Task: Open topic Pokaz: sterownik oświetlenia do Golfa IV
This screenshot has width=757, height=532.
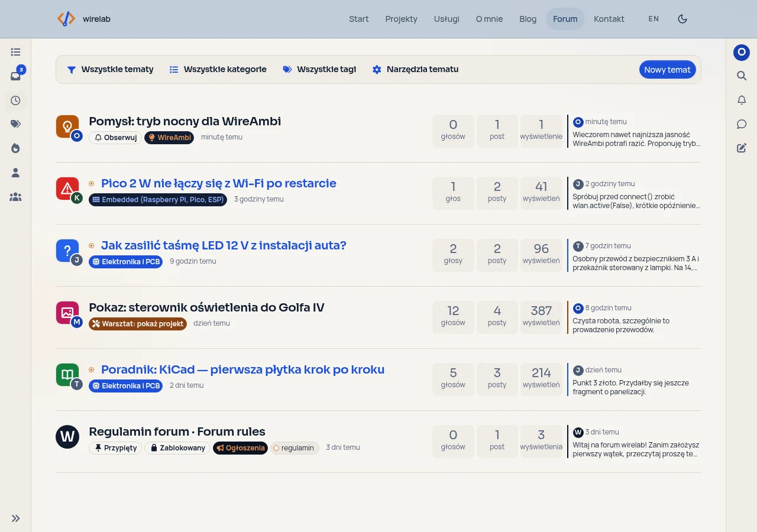Action: 206,307
